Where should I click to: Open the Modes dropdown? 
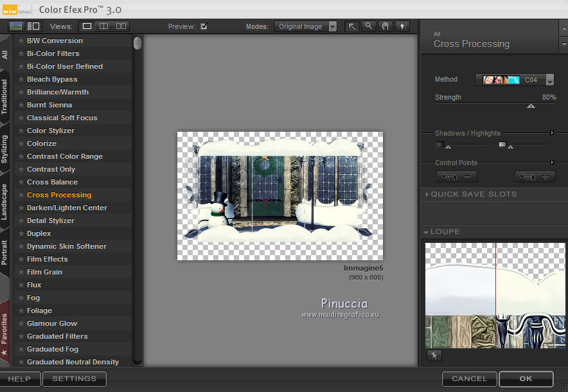[x=305, y=26]
